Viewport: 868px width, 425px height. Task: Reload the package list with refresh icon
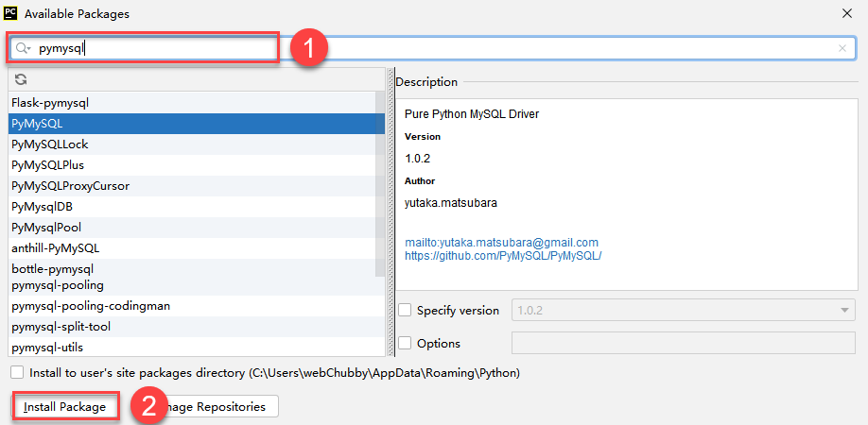click(x=21, y=79)
